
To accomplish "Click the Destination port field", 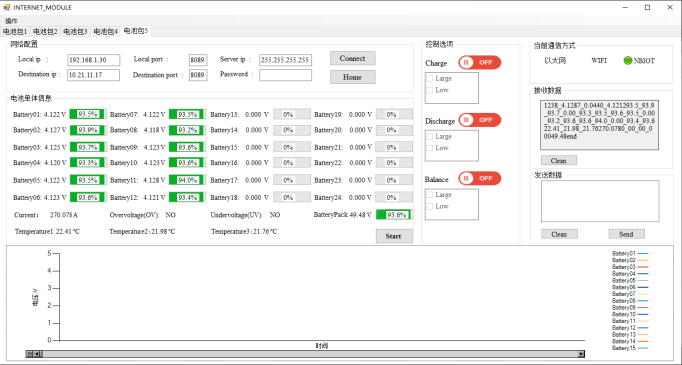I will tap(198, 75).
